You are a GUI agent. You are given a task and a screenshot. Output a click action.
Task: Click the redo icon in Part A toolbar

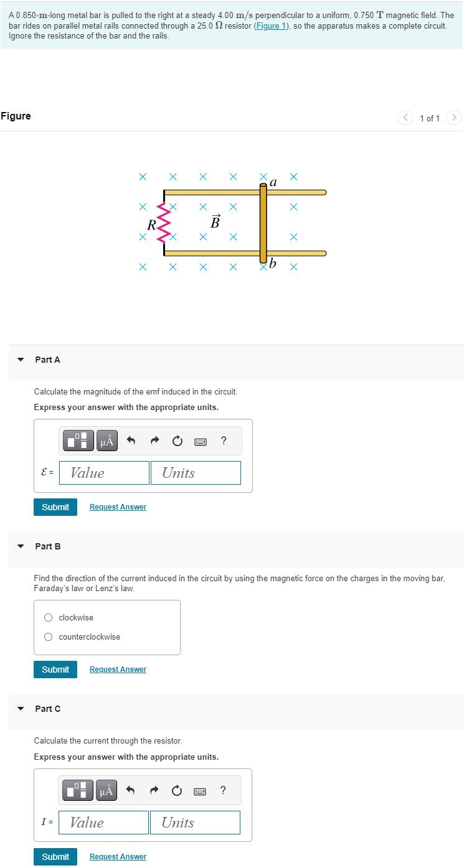154,441
